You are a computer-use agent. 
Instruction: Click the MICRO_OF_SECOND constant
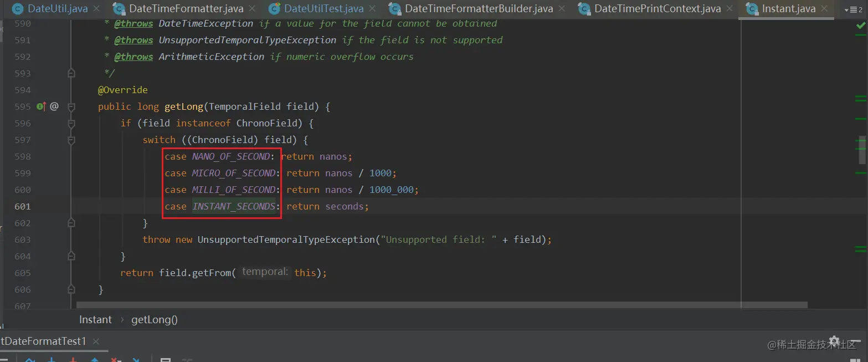[233, 173]
